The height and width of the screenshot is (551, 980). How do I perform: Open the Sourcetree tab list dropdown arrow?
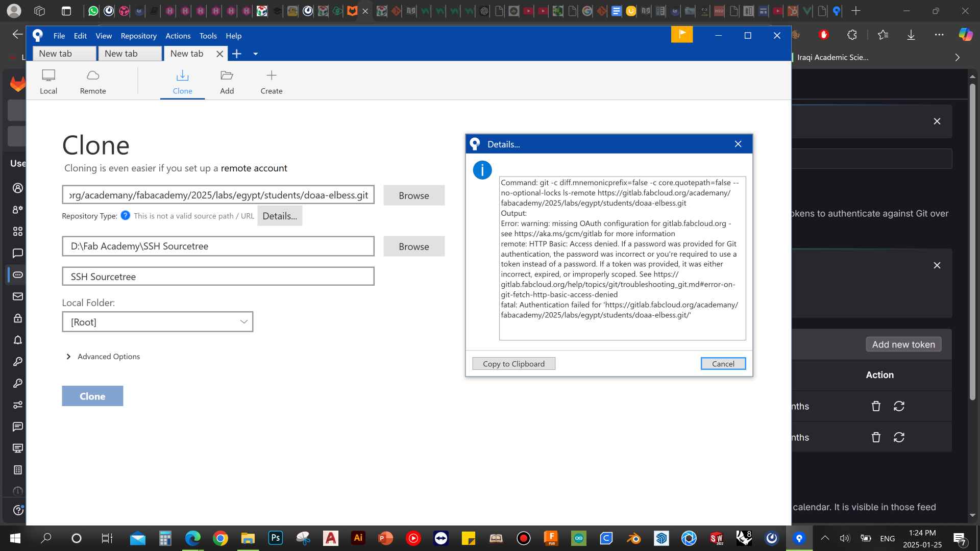tap(255, 54)
